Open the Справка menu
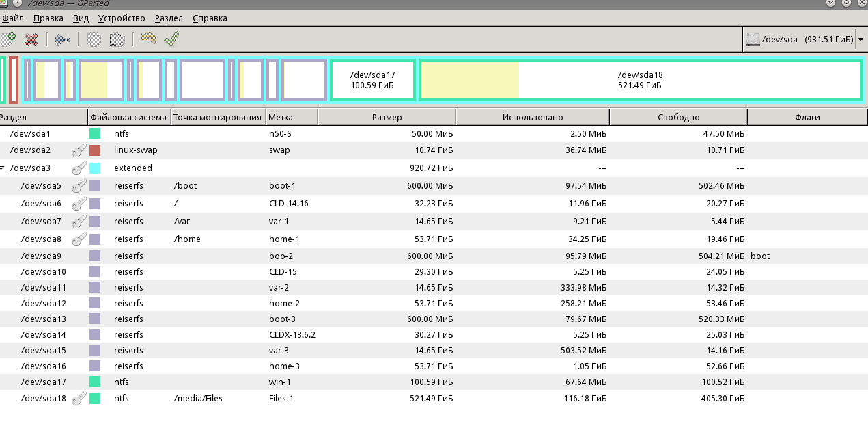The image size is (868, 428). (210, 18)
